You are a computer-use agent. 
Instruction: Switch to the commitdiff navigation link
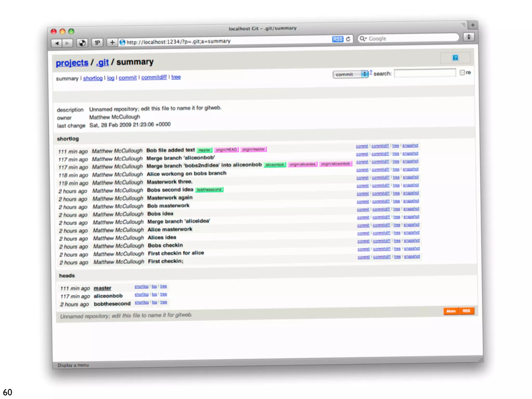click(154, 77)
